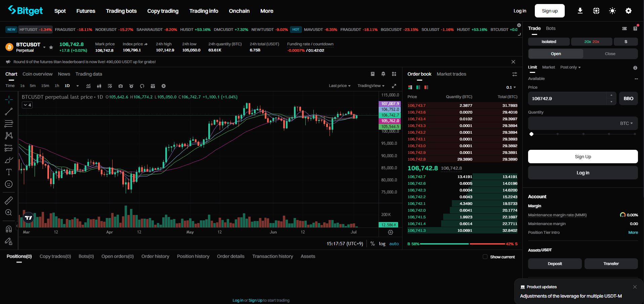
Task: Open the app download icon
Action: (x=580, y=11)
